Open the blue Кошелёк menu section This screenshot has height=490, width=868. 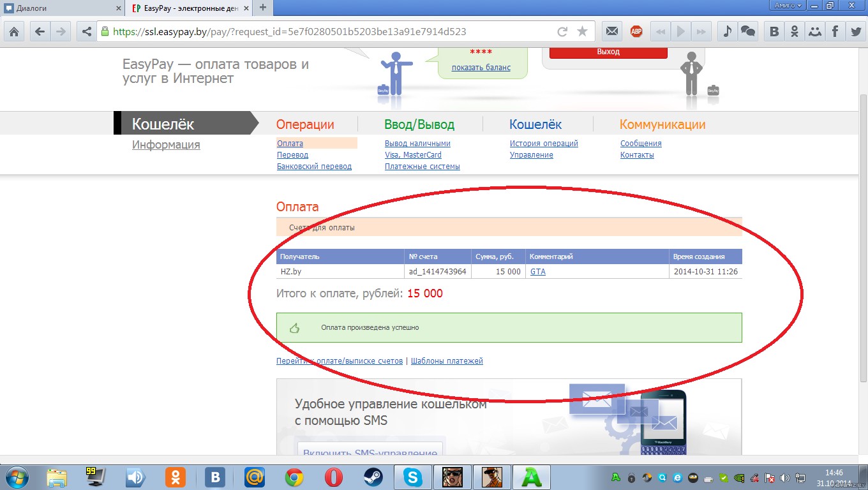pos(535,124)
